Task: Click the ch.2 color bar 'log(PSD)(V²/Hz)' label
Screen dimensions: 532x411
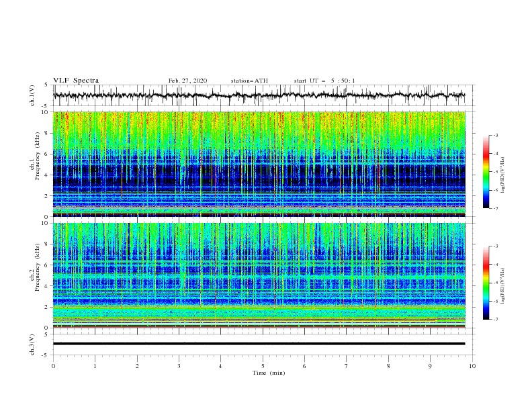Action: pyautogui.click(x=503, y=286)
